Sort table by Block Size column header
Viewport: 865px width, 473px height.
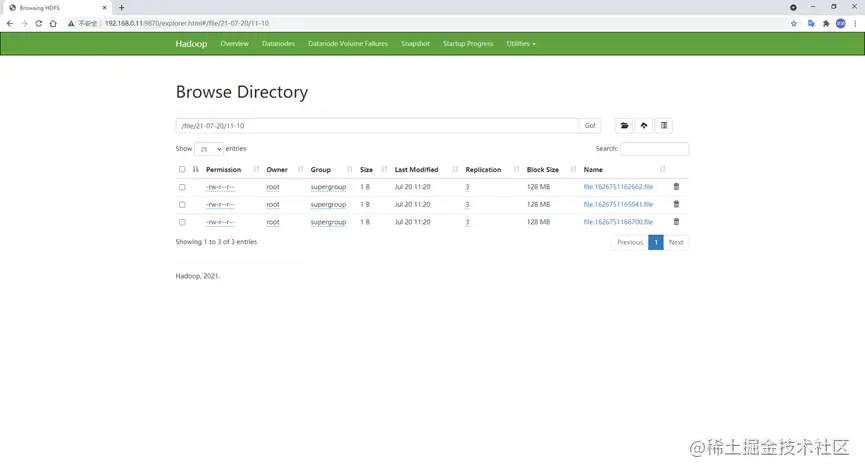[543, 169]
